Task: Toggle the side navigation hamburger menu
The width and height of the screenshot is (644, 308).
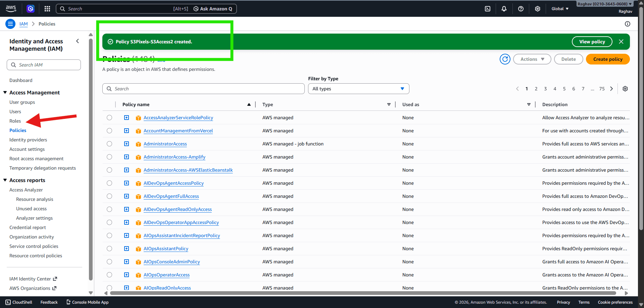Action: pos(10,24)
